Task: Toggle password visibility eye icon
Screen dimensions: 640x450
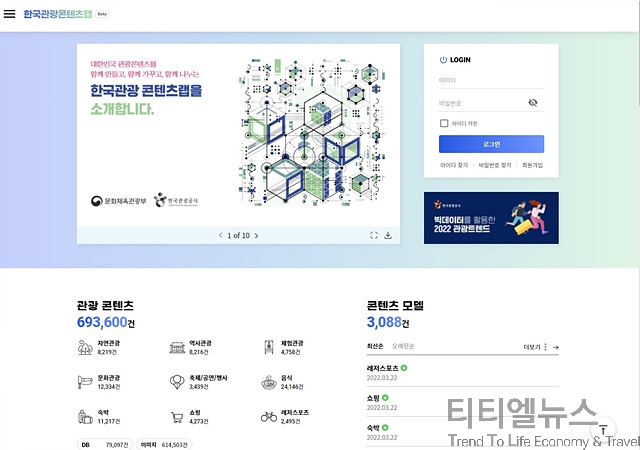Action: (533, 102)
